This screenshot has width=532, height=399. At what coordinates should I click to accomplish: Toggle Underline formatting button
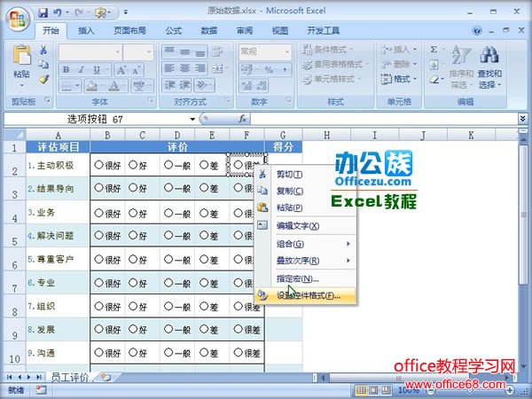click(x=97, y=70)
